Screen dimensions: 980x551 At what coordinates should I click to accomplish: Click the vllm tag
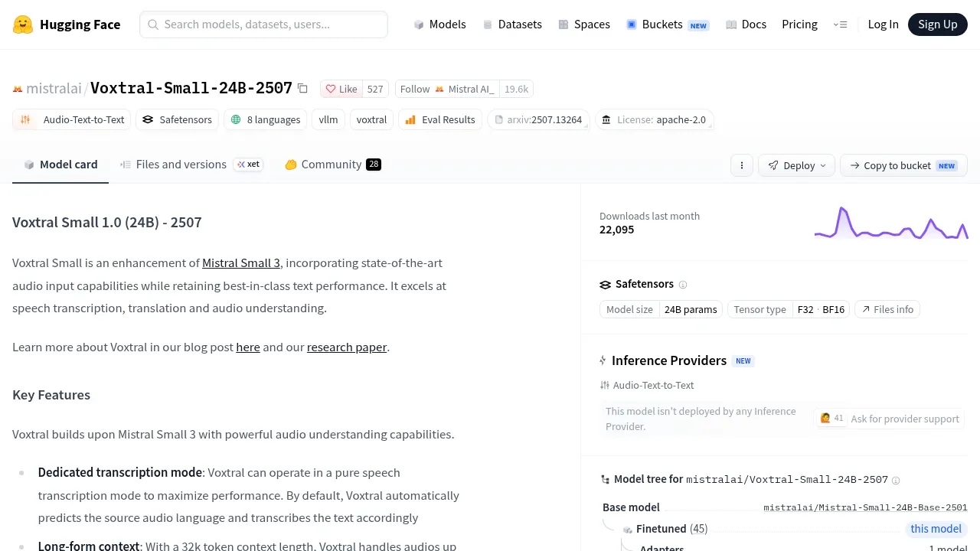coord(328,119)
